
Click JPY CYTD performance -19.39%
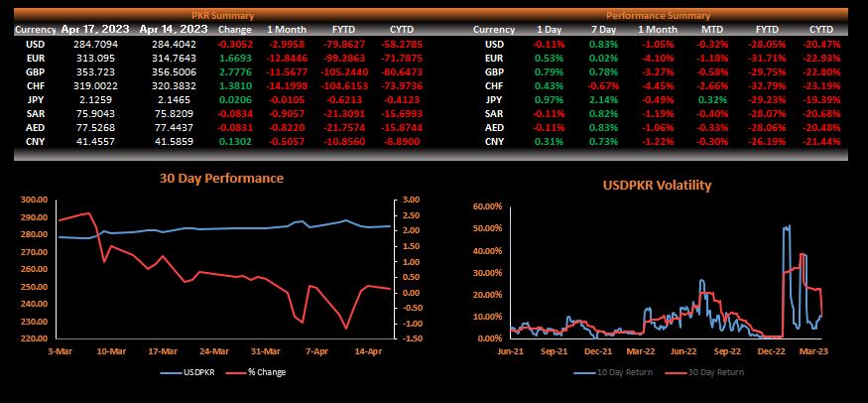pos(821,99)
